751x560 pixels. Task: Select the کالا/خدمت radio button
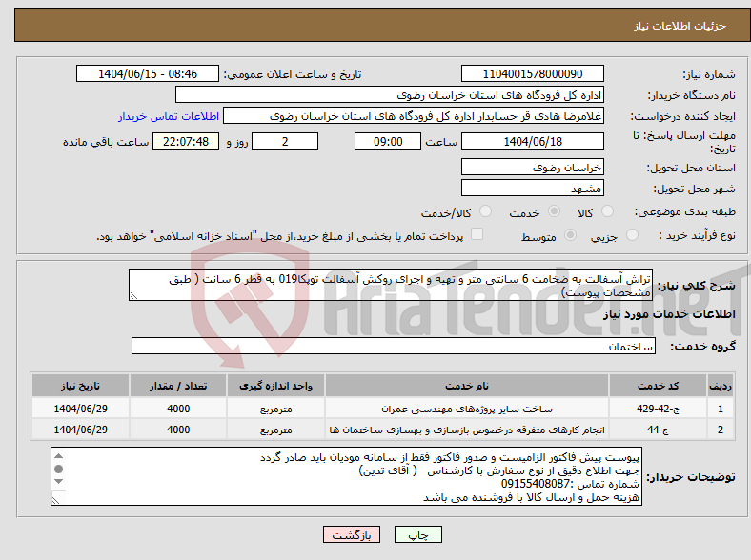tap(486, 211)
